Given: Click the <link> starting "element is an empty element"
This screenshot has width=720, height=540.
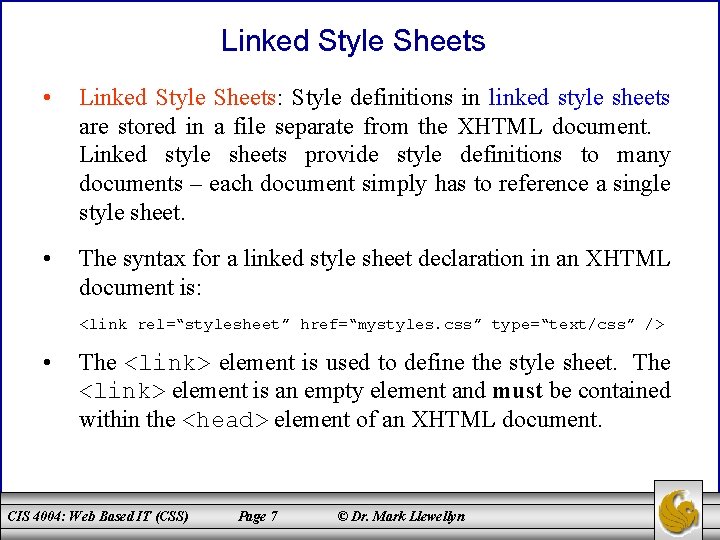Looking at the screenshot, I should tap(122, 391).
